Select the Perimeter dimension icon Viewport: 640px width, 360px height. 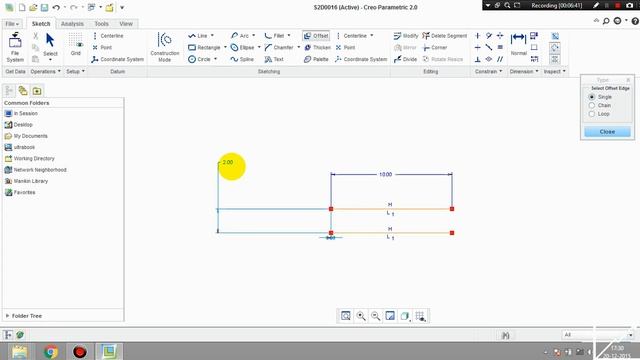(534, 36)
